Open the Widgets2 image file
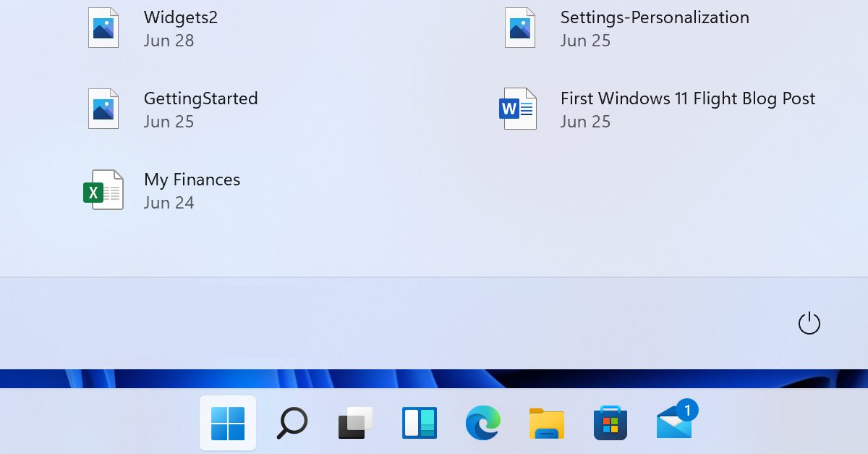This screenshot has height=454, width=868. 180,17
